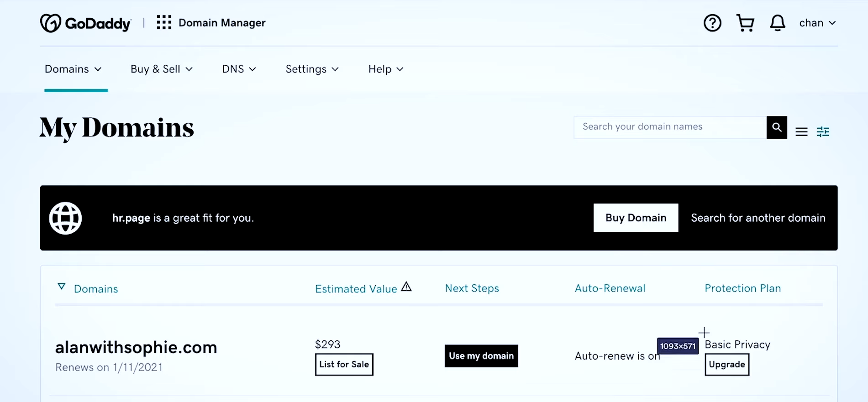The height and width of the screenshot is (402, 868).
Task: Open notifications bell
Action: (x=778, y=23)
